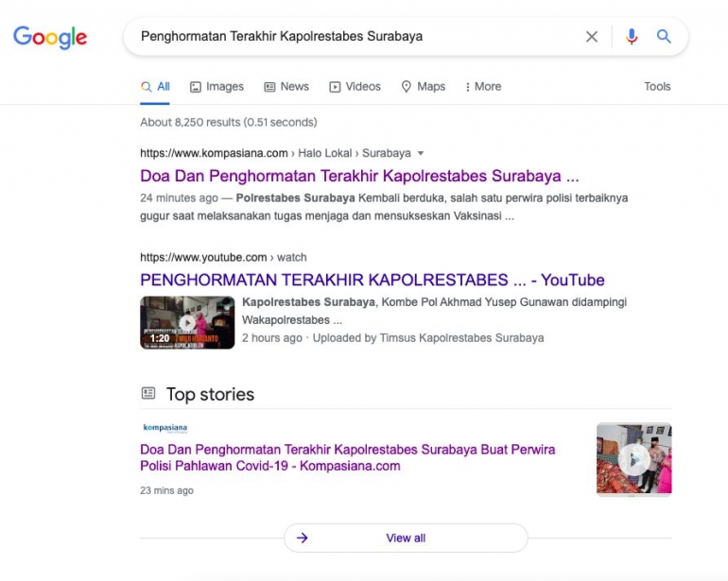Click 'Uploaded by Timsus Kapolrestabes Surabaya' text

coord(428,338)
